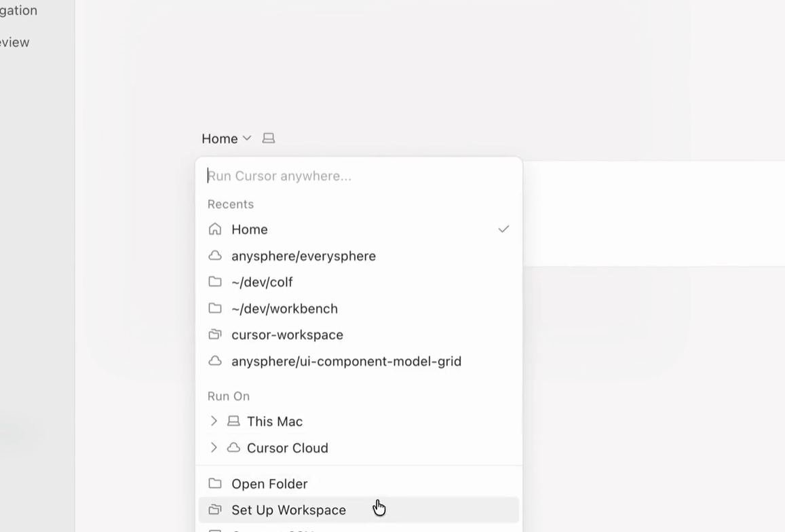Click the folder icon beside Open Folder

(215, 483)
